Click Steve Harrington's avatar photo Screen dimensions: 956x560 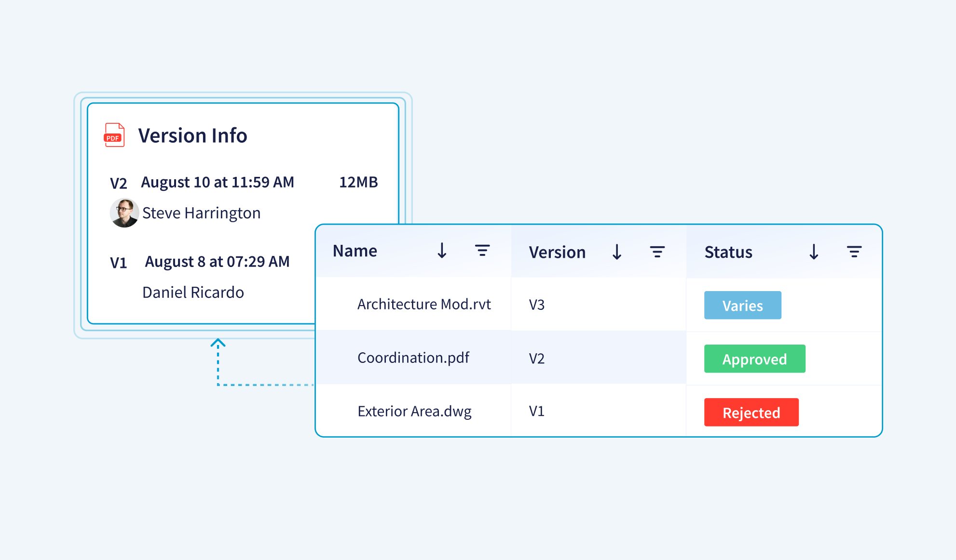point(124,213)
